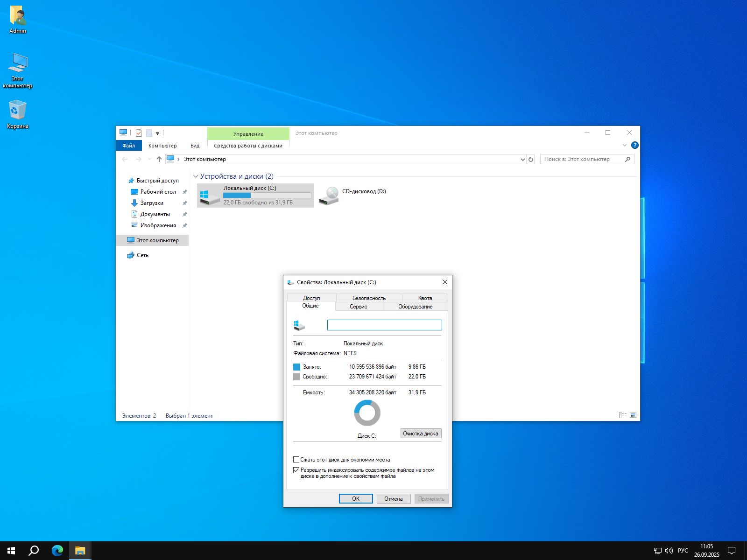Open Microsoft Edge from taskbar
This screenshot has width=747, height=560.
point(57,551)
